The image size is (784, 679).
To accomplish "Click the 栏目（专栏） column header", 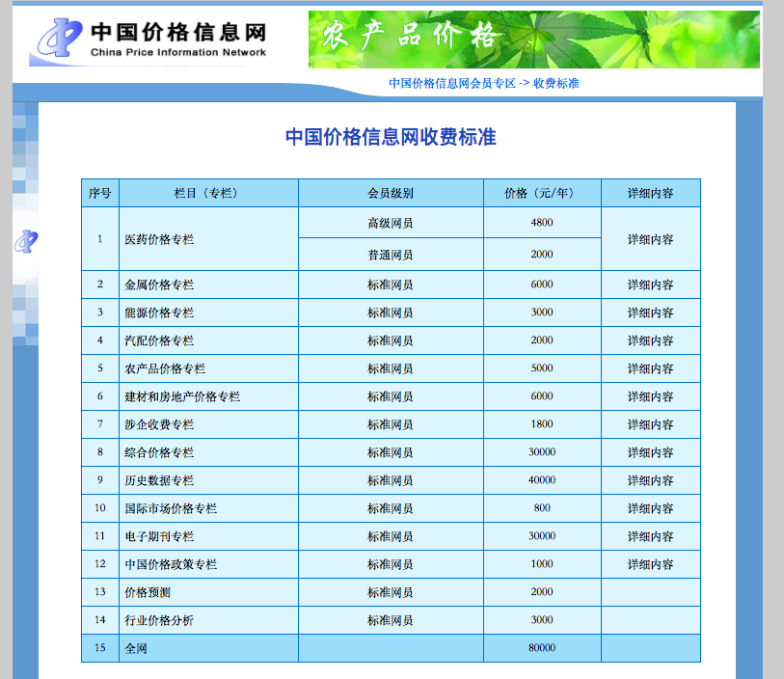I will click(208, 193).
